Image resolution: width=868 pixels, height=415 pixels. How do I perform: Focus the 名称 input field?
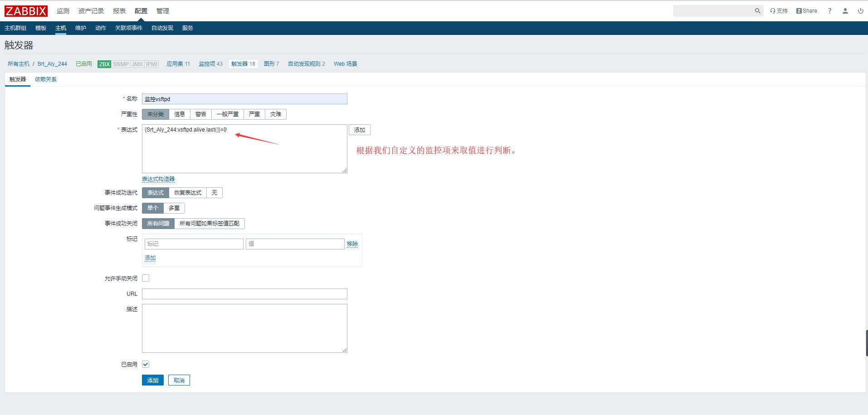244,99
